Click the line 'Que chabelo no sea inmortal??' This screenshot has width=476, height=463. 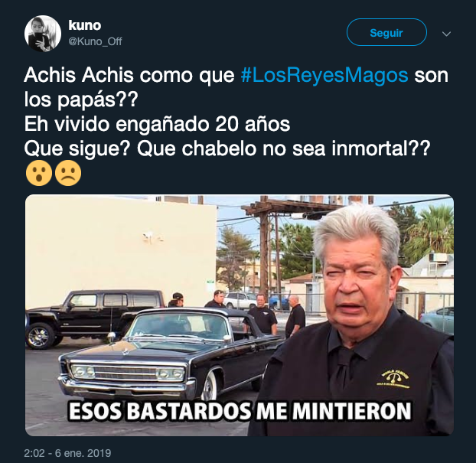click(284, 148)
